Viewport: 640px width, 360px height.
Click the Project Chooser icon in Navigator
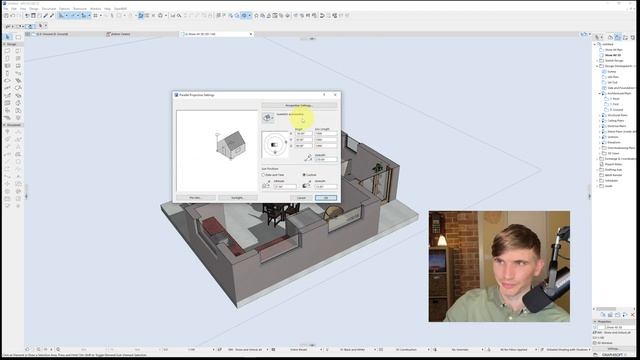598,37
